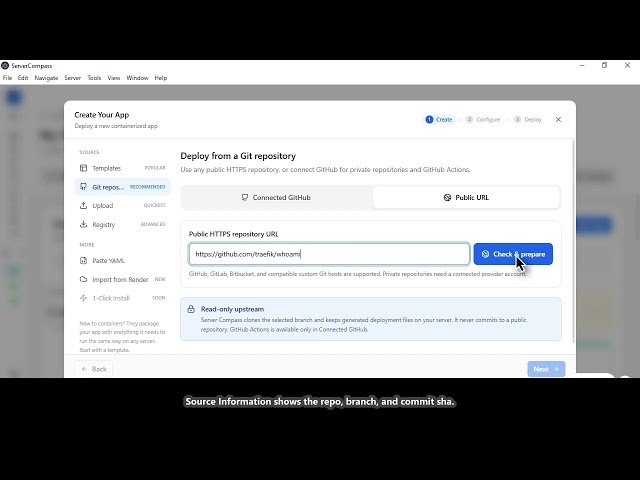The height and width of the screenshot is (480, 640).
Task: Select the Templates source option
Action: [122, 168]
